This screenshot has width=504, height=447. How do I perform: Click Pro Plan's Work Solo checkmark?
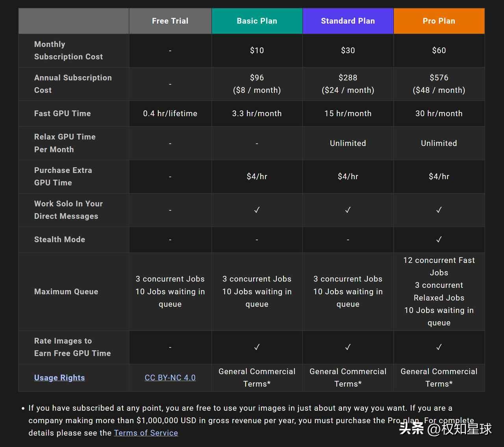[439, 210]
